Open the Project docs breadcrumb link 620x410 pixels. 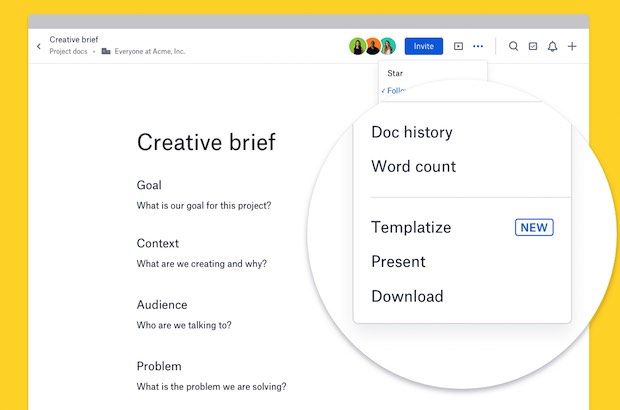coord(68,51)
